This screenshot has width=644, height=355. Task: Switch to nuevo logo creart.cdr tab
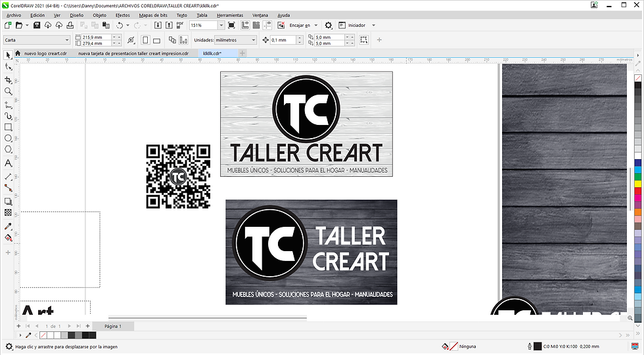pos(45,53)
